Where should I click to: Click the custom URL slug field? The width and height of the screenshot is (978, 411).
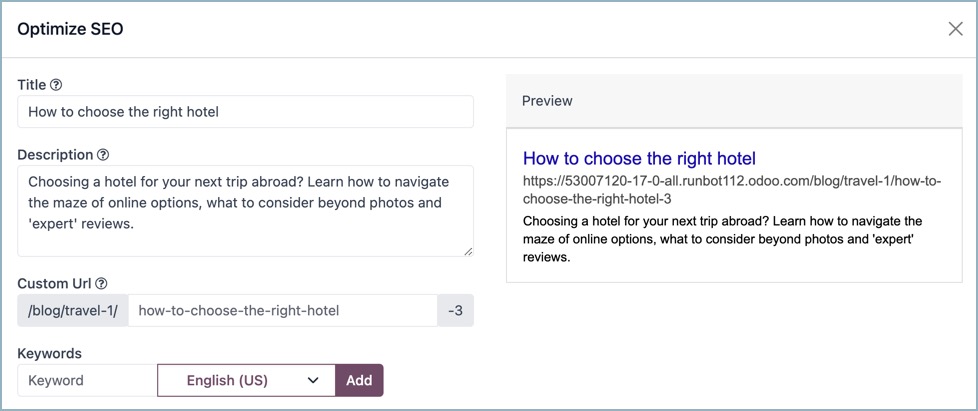pyautogui.click(x=282, y=310)
